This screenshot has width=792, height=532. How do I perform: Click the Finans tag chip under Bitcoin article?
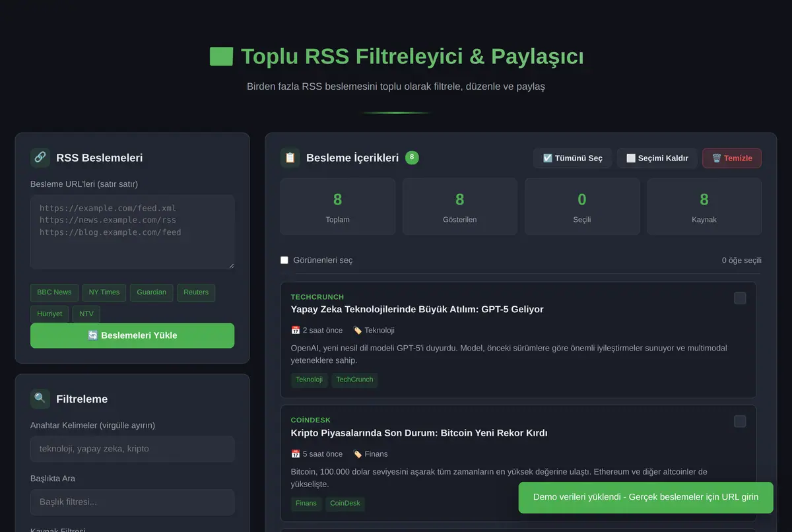point(306,503)
